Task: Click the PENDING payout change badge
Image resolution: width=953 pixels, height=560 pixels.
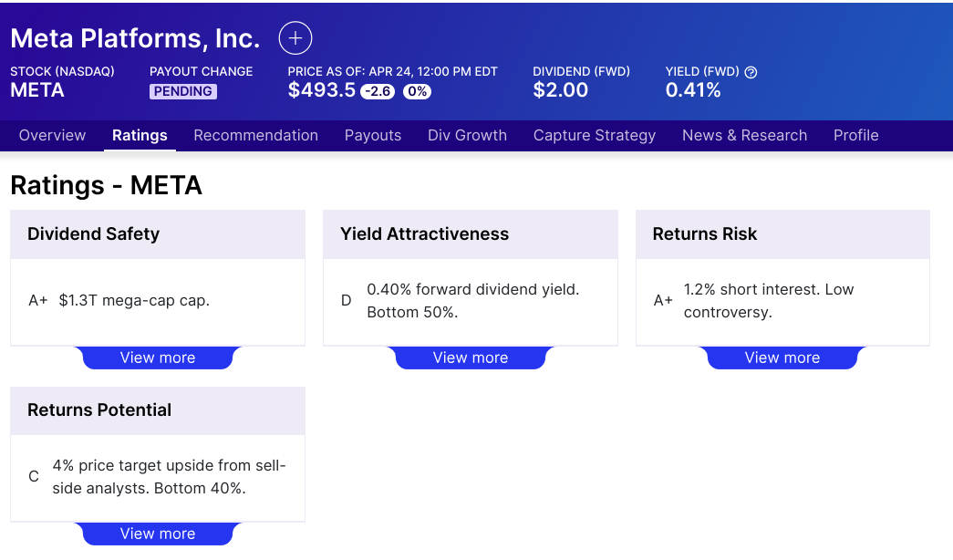Action: 182,91
